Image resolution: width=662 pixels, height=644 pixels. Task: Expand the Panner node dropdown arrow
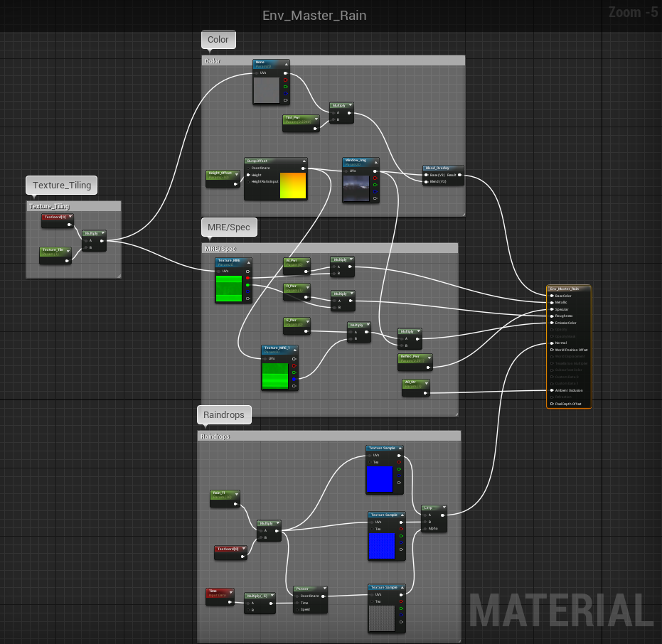pyautogui.click(x=324, y=589)
